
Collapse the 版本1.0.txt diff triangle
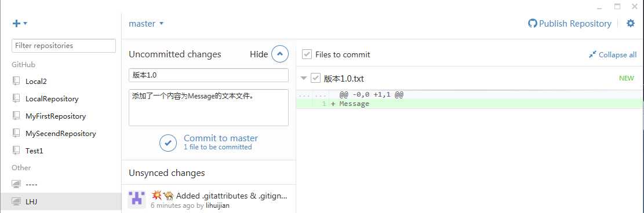[x=304, y=78]
